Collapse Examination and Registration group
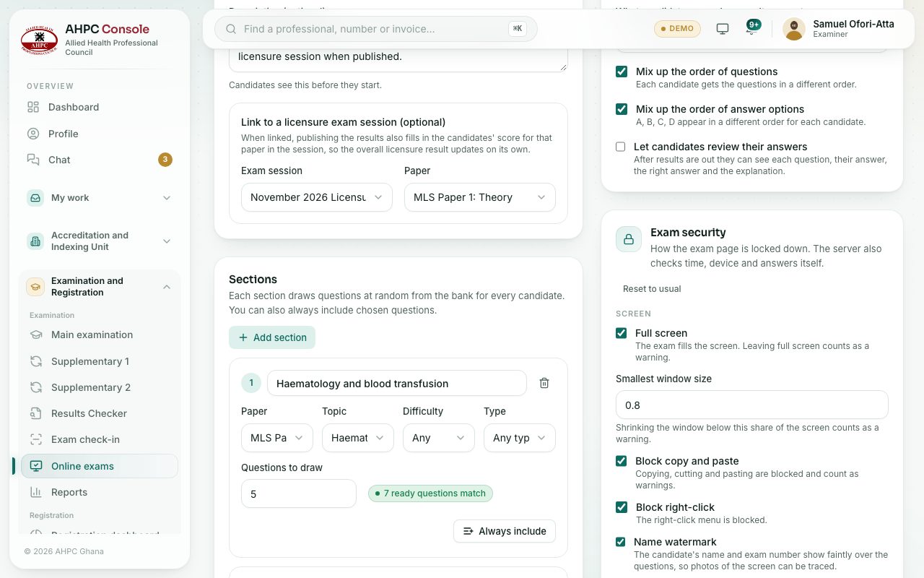The image size is (924, 578). pyautogui.click(x=100, y=287)
